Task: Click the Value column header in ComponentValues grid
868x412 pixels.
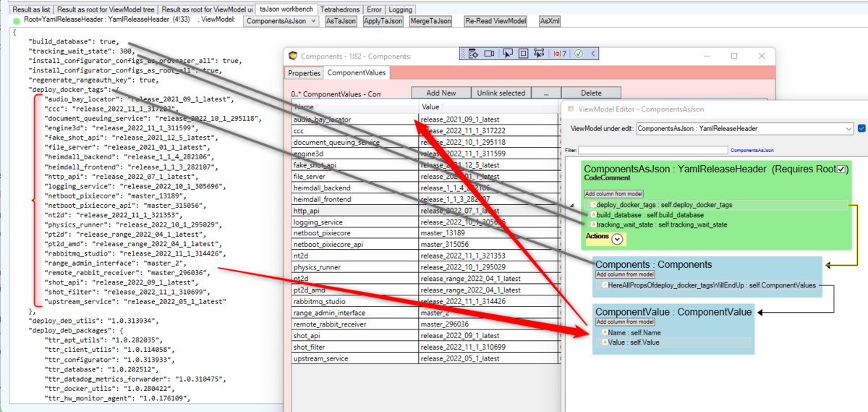Action: tap(488, 107)
